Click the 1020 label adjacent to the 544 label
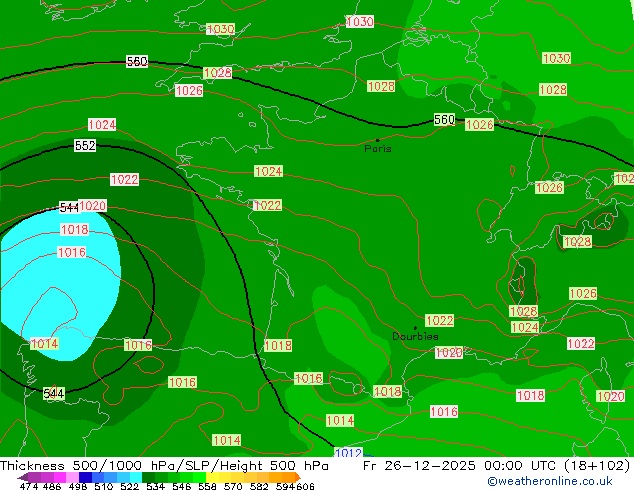The width and height of the screenshot is (634, 490). pyautogui.click(x=93, y=206)
